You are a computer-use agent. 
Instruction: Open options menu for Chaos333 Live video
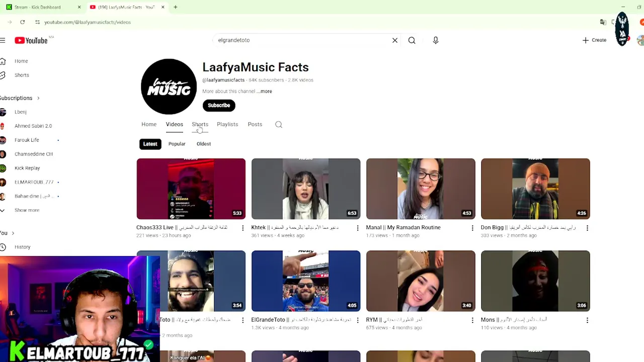click(x=243, y=228)
